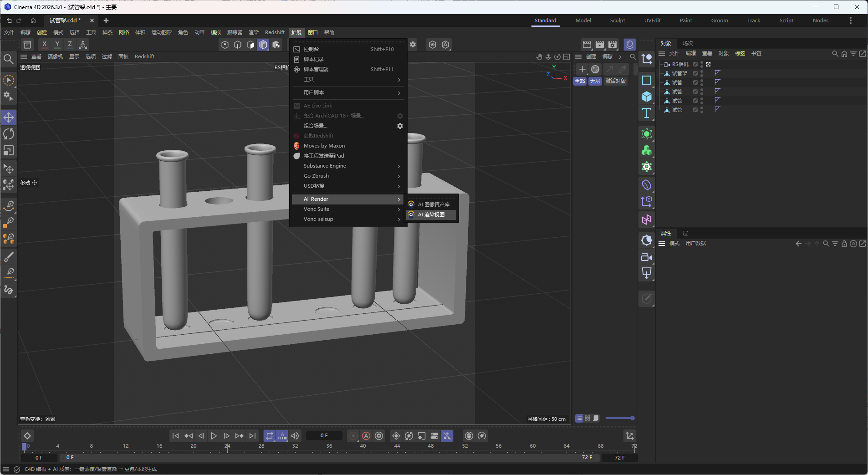The width and height of the screenshot is (868, 475).
Task: Expand the 用户脚本 submenu
Action: click(349, 92)
